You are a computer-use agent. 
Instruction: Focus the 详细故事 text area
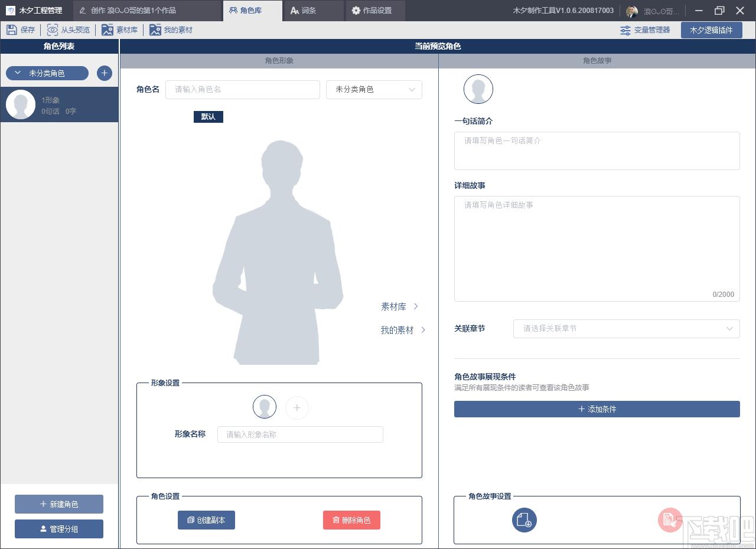597,249
